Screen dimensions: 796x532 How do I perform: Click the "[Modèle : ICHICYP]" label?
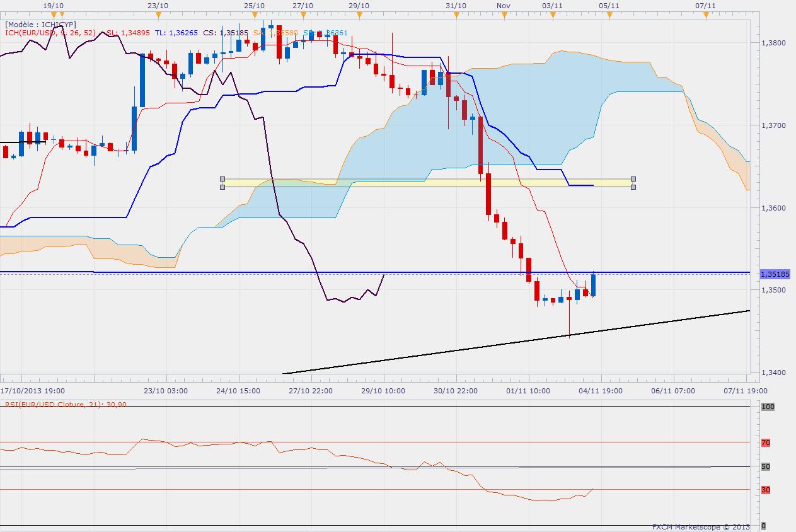point(39,25)
